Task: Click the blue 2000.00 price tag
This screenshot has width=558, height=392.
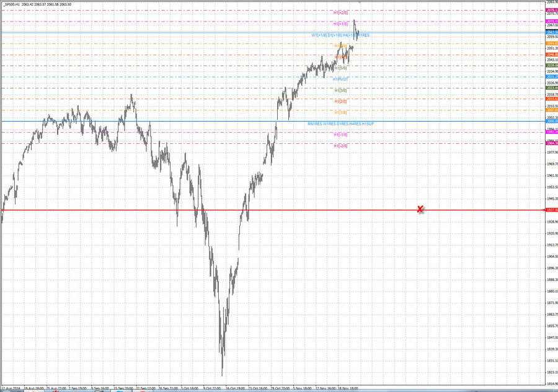Action: coord(552,122)
